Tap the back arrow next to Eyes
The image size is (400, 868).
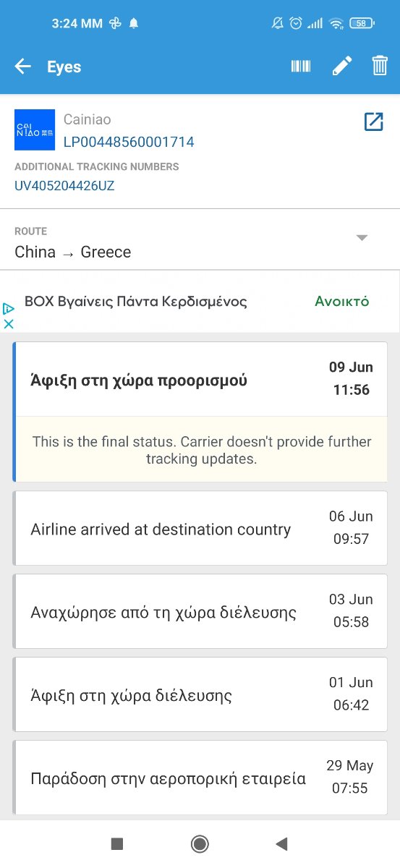[x=22, y=67]
